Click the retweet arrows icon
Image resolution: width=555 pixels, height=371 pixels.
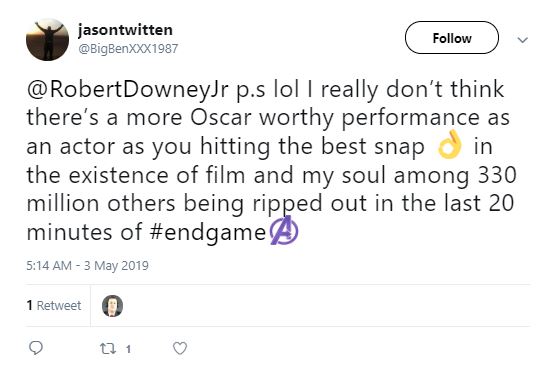(108, 349)
